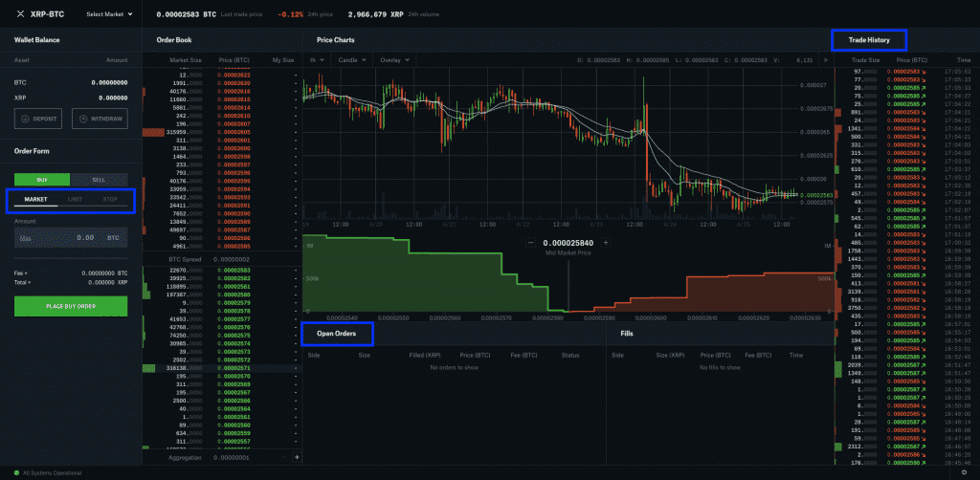
Task: Click the plus icon beside Mid Market Price
Action: (x=605, y=243)
